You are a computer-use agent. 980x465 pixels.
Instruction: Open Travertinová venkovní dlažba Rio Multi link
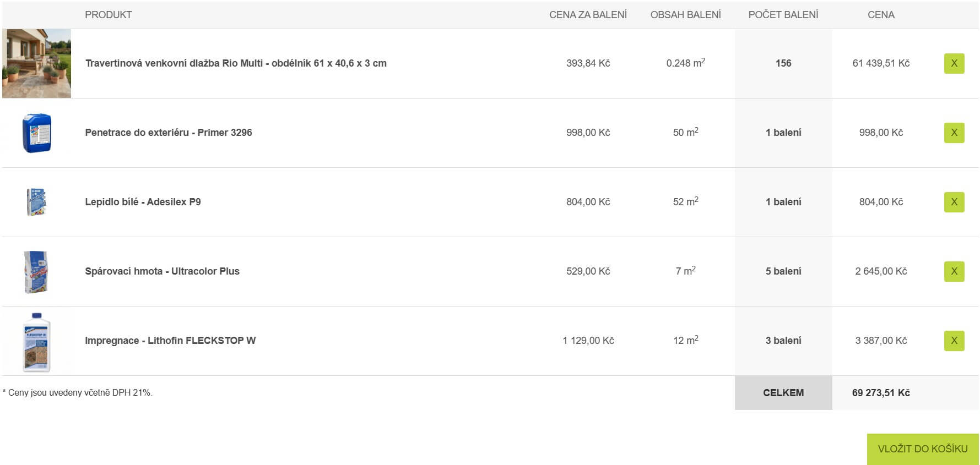(x=235, y=63)
